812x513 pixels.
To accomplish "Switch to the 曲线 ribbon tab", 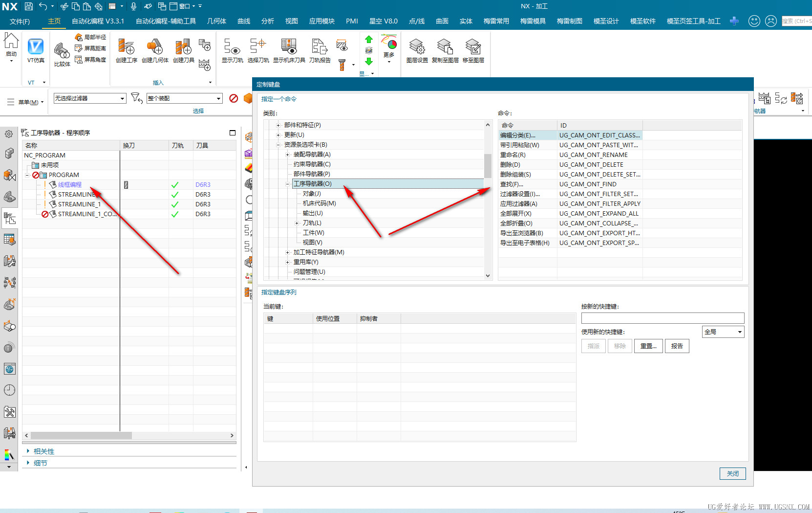I will point(244,22).
